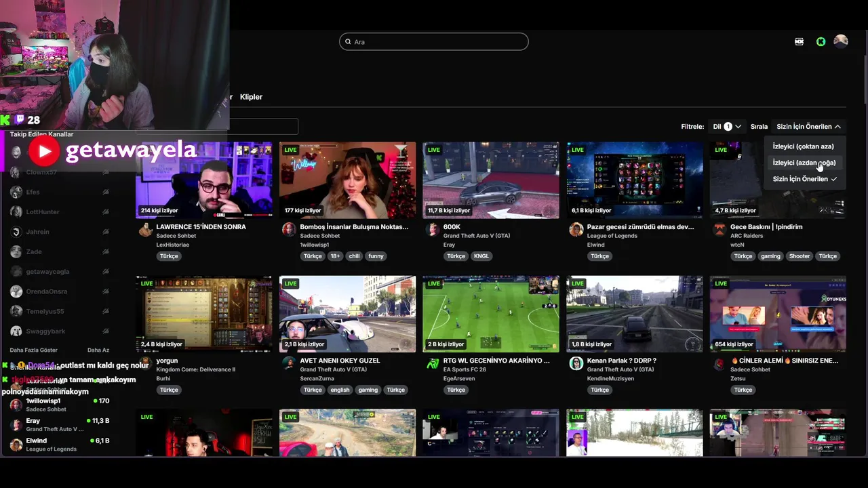Click the KNGL tag
Viewport: 868px width, 488px height.
coord(481,256)
